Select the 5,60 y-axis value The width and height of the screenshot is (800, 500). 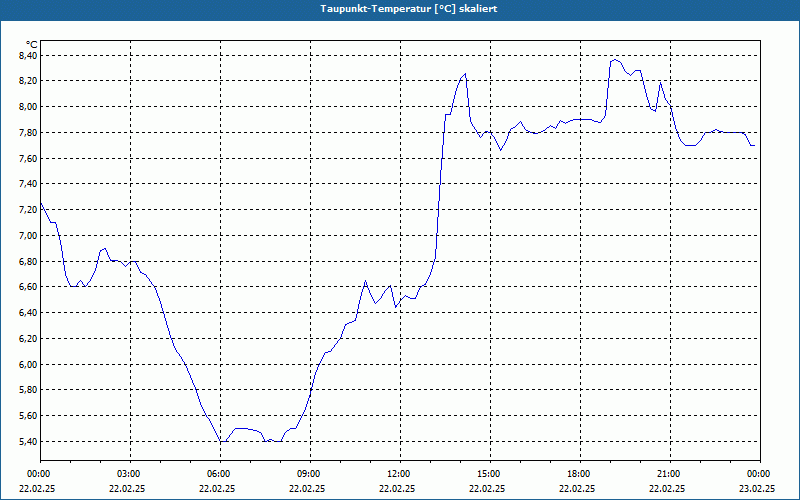point(28,415)
